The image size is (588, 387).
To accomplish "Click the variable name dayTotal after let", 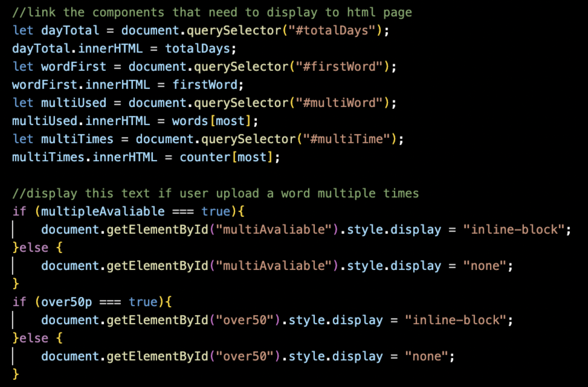I will pos(70,31).
